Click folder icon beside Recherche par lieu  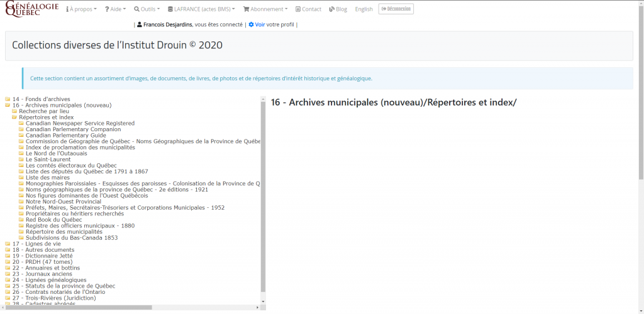coord(14,111)
